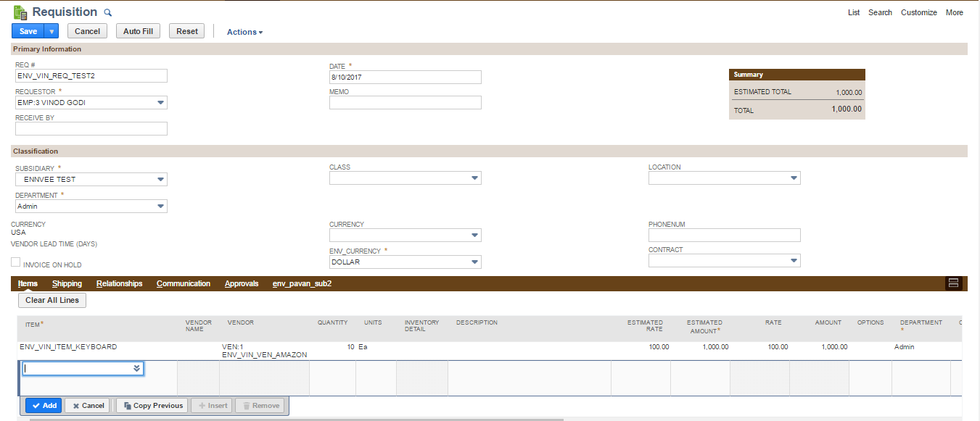Open the Actions menu
This screenshot has height=421, width=980.
(244, 32)
